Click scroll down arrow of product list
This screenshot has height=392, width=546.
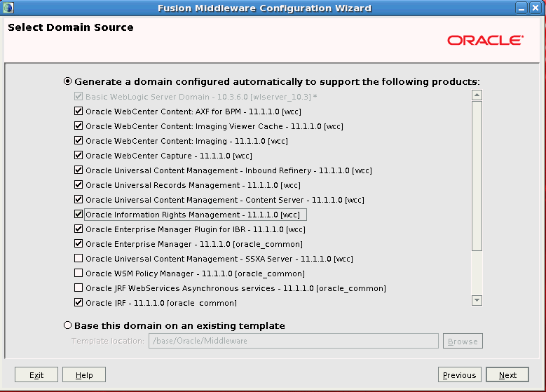477,300
